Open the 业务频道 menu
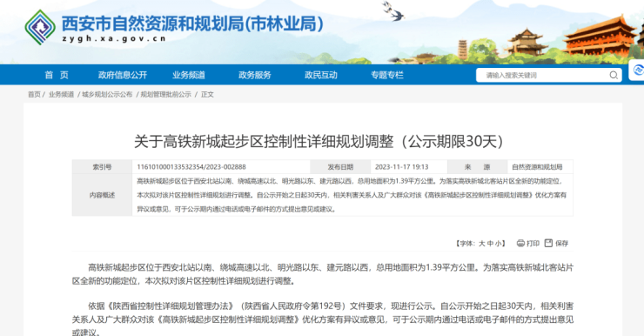The image size is (644, 336). coord(189,75)
